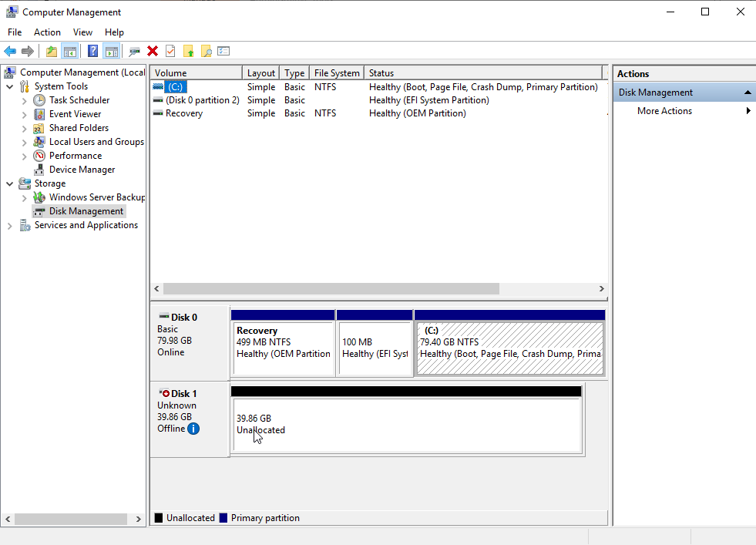Image resolution: width=756 pixels, height=545 pixels.
Task: Open the Help menu
Action: [x=114, y=32]
